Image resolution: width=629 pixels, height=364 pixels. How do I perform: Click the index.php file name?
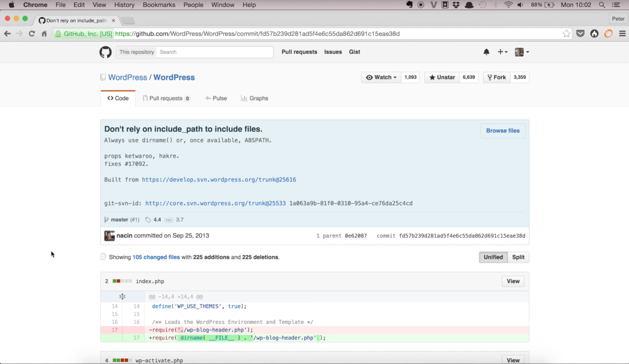click(x=150, y=281)
